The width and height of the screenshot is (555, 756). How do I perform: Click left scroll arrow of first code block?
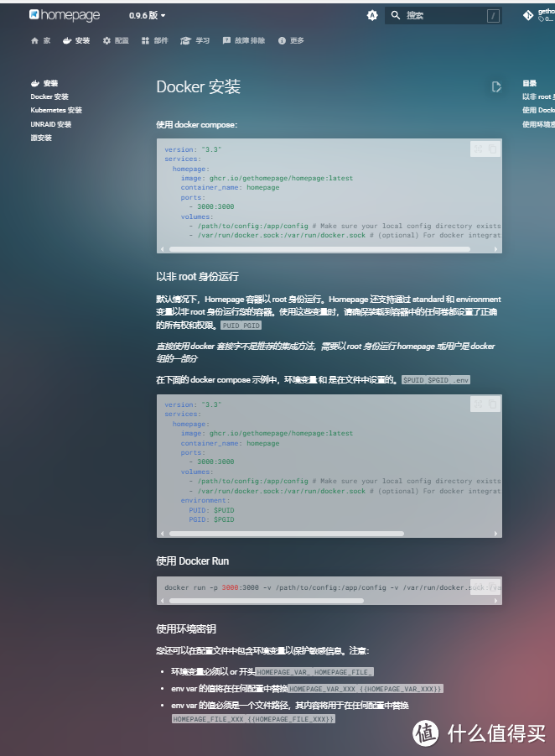point(163,249)
